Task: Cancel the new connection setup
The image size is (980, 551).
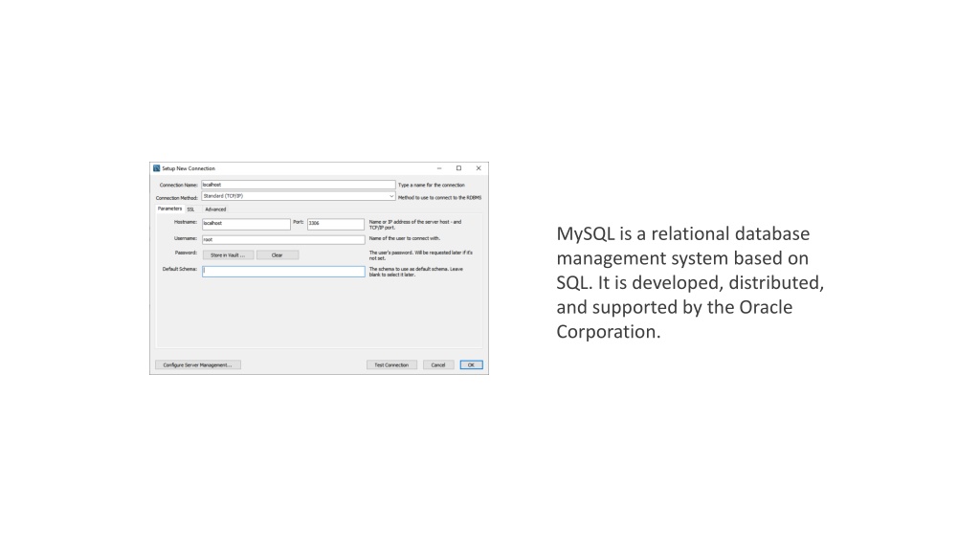Action: coord(438,364)
